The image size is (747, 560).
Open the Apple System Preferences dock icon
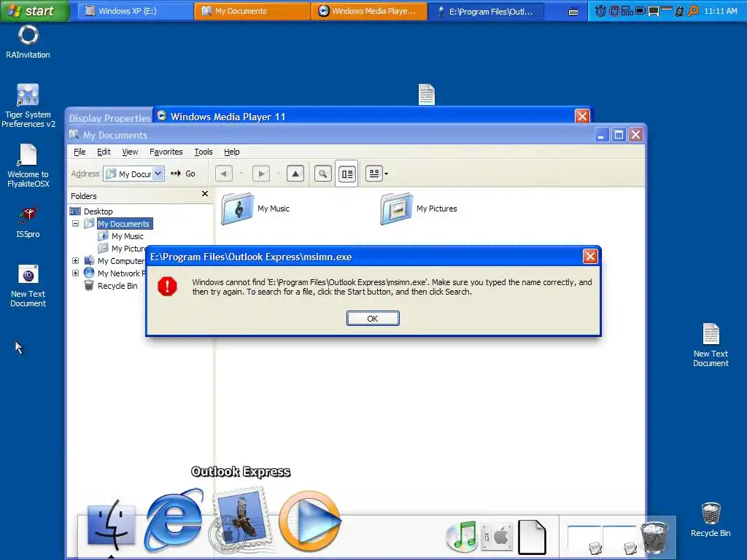point(496,537)
